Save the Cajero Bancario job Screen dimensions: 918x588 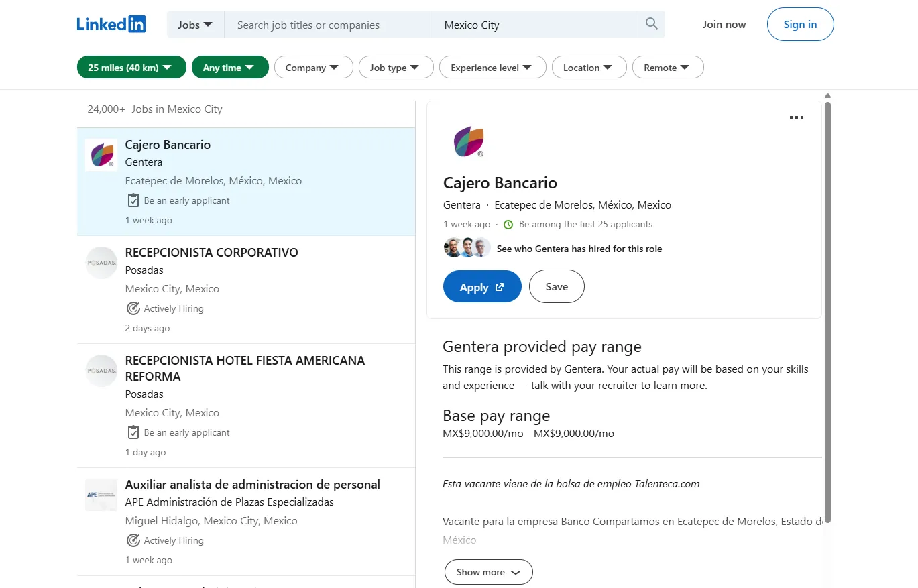pos(557,286)
